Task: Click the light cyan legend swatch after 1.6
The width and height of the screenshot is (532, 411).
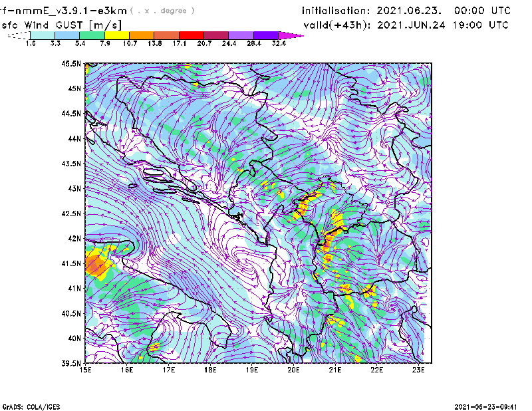Action: point(43,35)
